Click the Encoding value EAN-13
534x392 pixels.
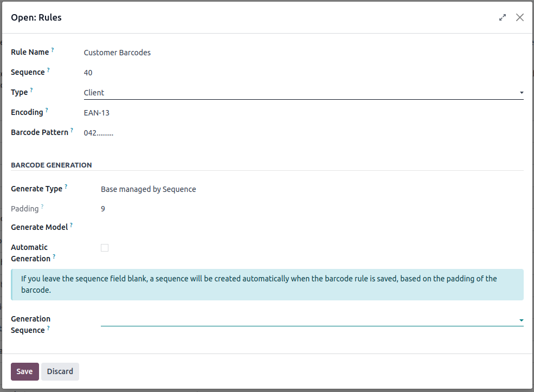coord(96,113)
